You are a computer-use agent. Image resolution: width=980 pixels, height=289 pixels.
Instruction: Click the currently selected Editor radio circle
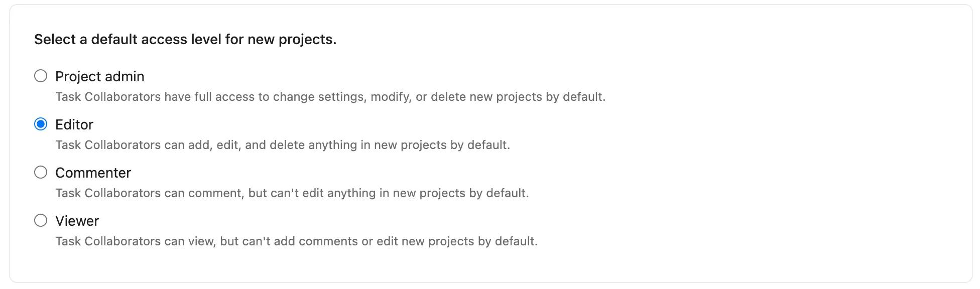click(41, 125)
